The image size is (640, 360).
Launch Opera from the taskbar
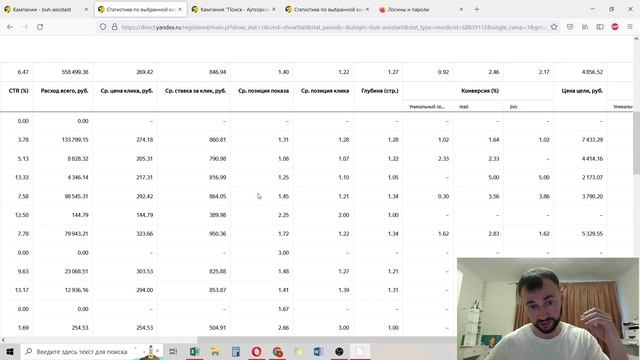click(256, 351)
